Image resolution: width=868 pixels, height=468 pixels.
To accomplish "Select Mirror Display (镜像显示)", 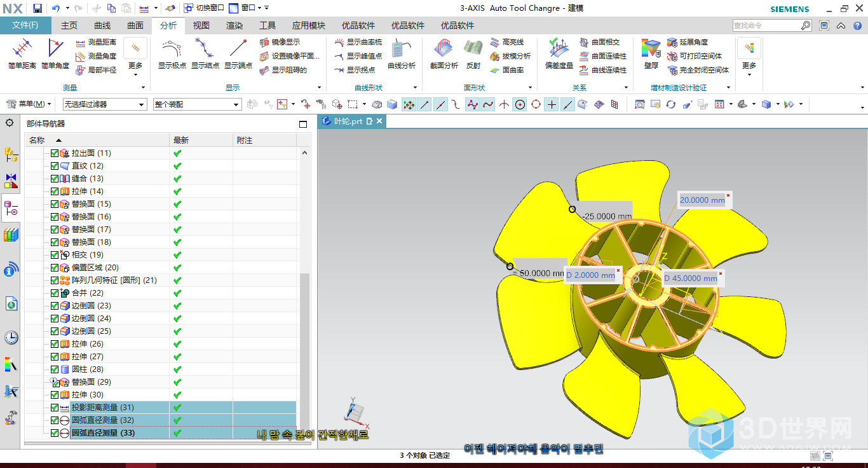I will tap(280, 42).
